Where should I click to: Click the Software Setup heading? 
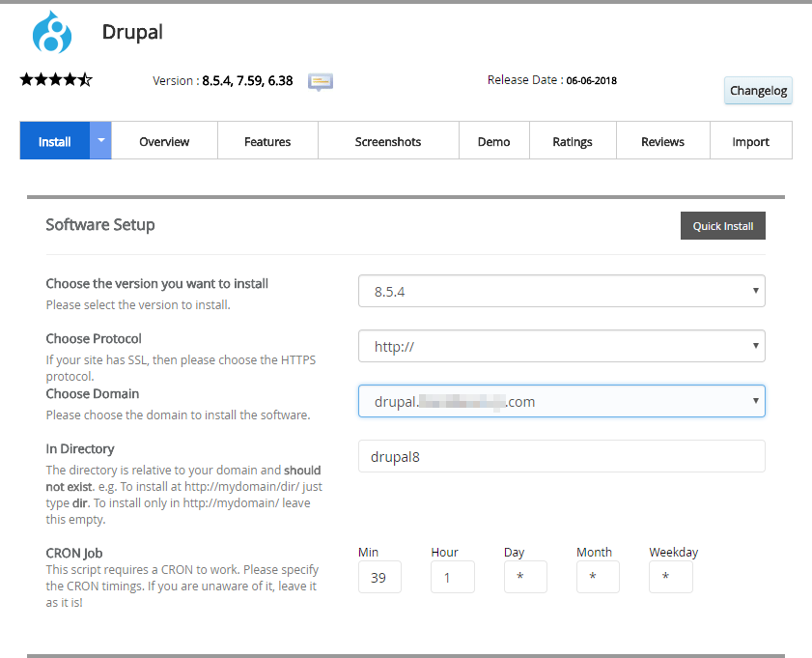click(x=100, y=225)
